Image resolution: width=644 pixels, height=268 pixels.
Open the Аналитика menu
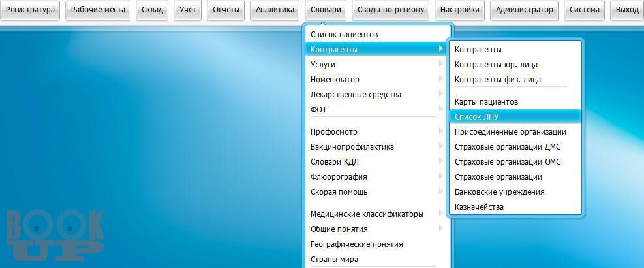click(x=275, y=10)
